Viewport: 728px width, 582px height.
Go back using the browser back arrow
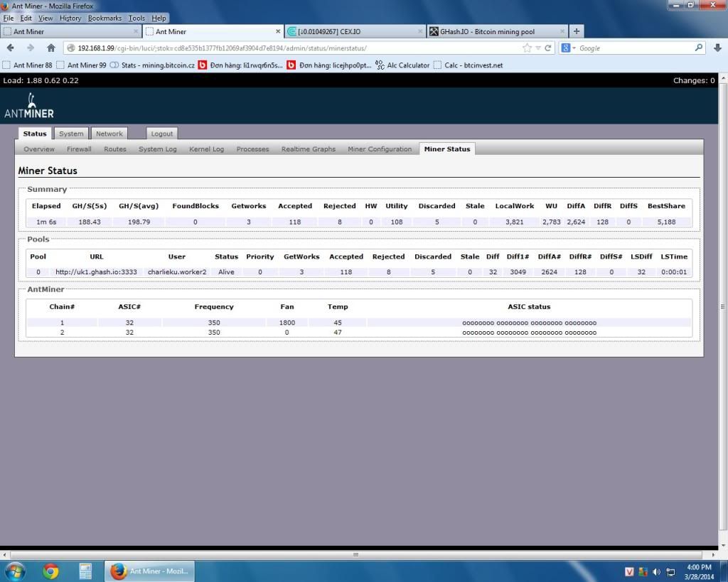click(11, 48)
